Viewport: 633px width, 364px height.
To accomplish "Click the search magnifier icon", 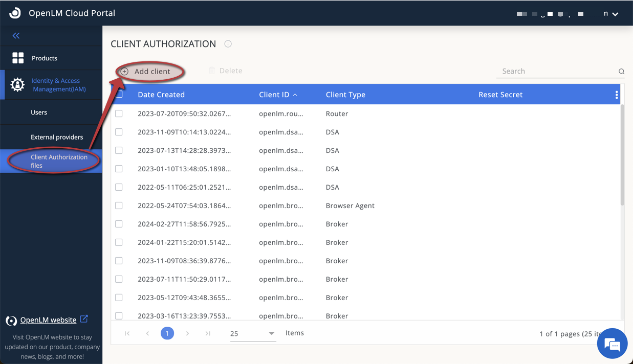I will (x=621, y=71).
